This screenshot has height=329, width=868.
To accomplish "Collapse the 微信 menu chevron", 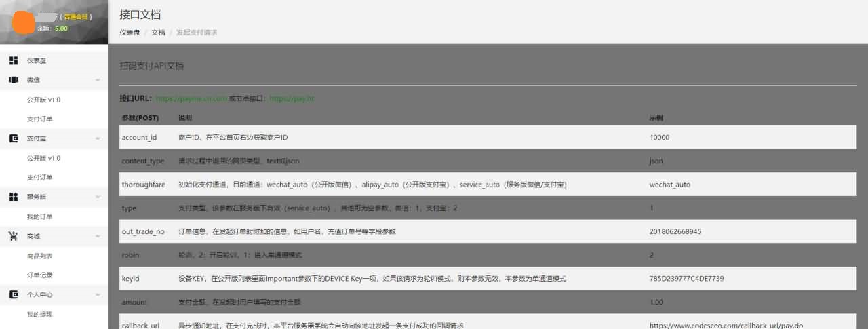I will [98, 80].
